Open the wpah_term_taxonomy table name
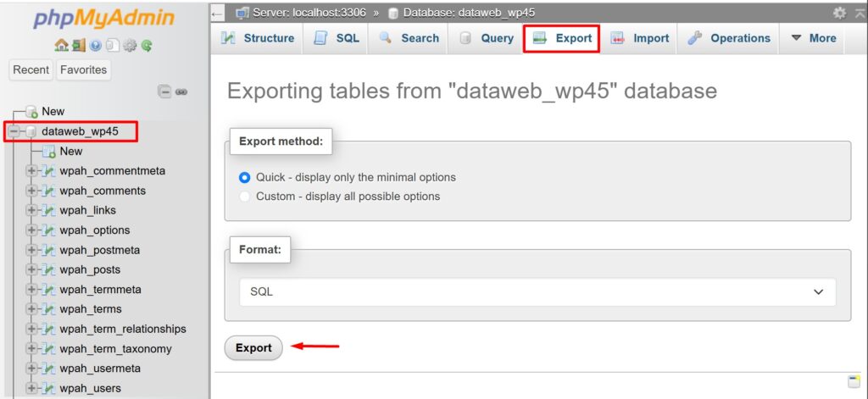868x399 pixels. [x=115, y=349]
